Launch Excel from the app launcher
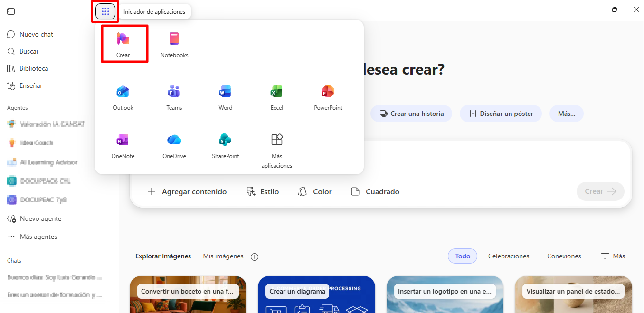This screenshot has width=644, height=313. [277, 98]
